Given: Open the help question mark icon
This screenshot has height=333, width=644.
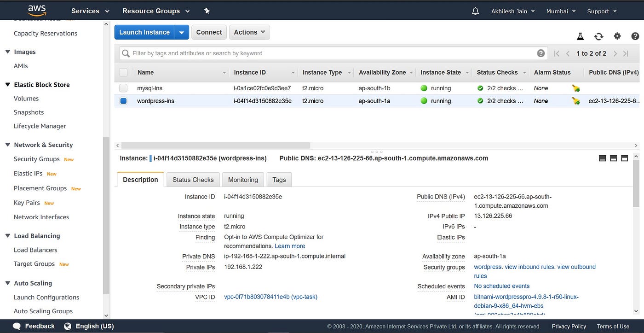Looking at the screenshot, I should pyautogui.click(x=635, y=36).
